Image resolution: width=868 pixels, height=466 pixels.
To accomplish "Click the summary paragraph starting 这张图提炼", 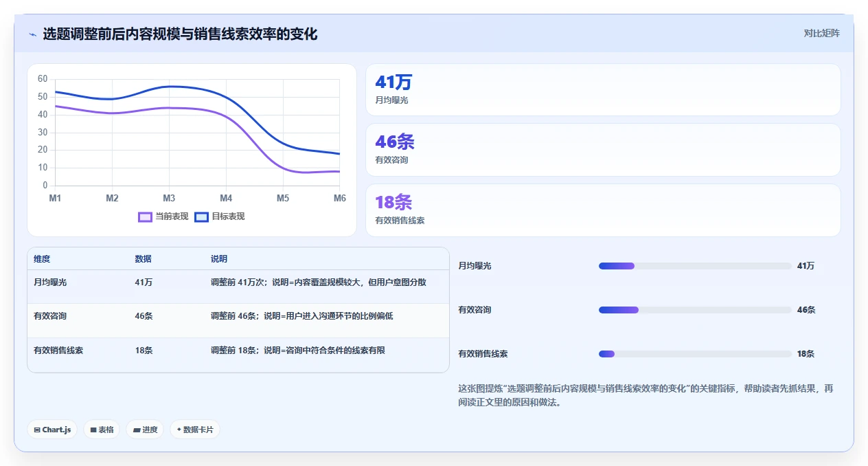I will coord(646,396).
